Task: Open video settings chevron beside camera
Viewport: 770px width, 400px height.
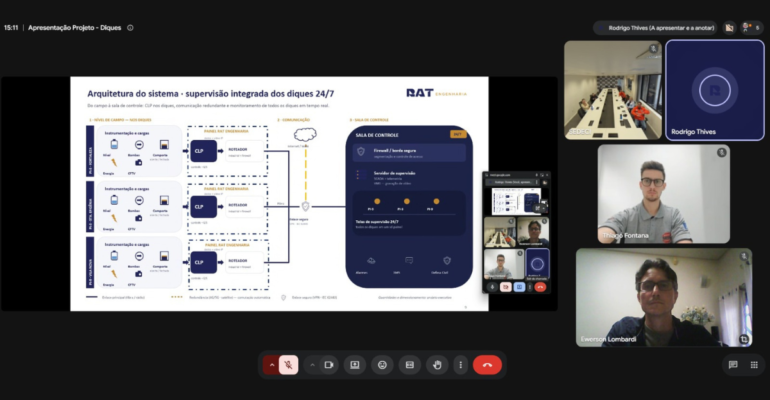Action: tap(312, 365)
